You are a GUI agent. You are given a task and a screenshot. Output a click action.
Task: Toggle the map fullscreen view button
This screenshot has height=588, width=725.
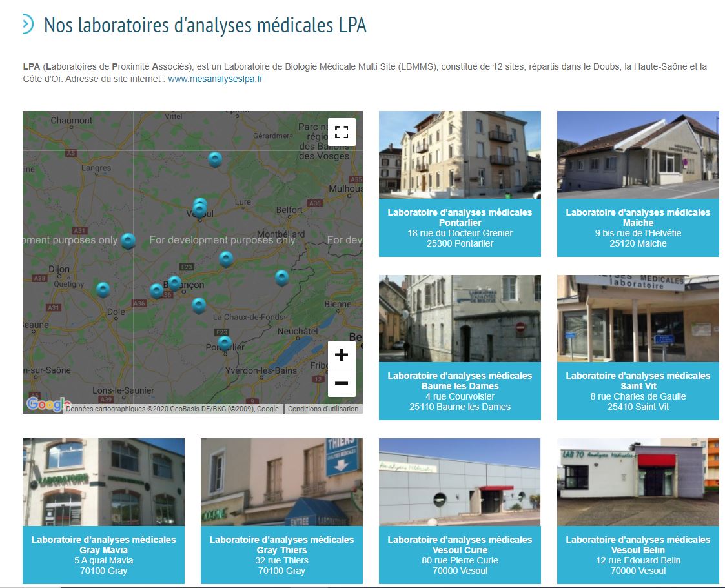point(342,132)
